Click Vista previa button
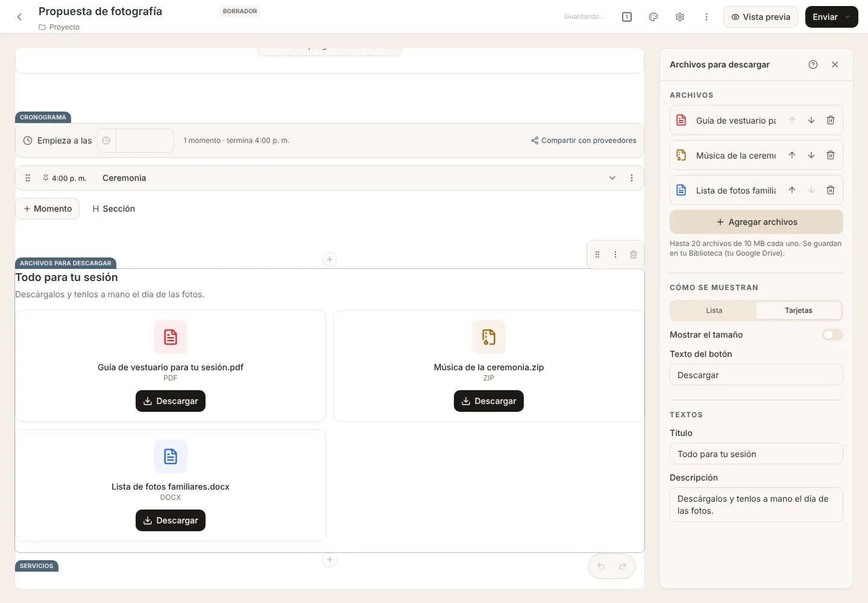This screenshot has width=868, height=603. (x=761, y=17)
